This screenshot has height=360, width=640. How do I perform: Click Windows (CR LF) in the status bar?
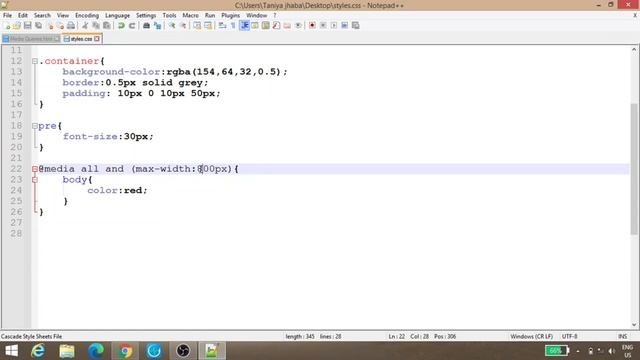pyautogui.click(x=531, y=337)
